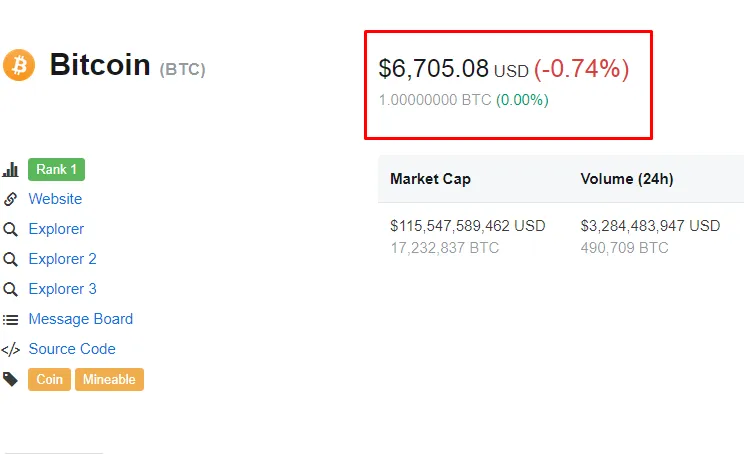
Task: Click the bar chart rank icon
Action: tap(10, 169)
